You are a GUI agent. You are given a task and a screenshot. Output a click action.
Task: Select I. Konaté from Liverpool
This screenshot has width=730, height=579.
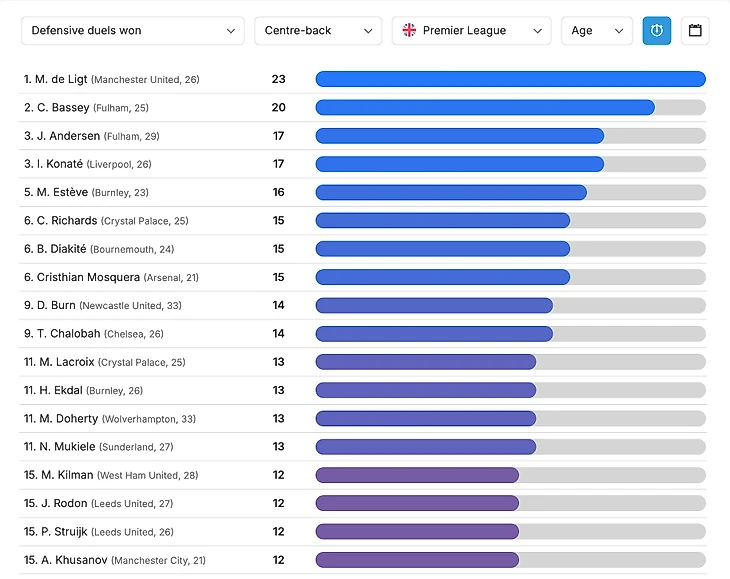pyautogui.click(x=88, y=164)
